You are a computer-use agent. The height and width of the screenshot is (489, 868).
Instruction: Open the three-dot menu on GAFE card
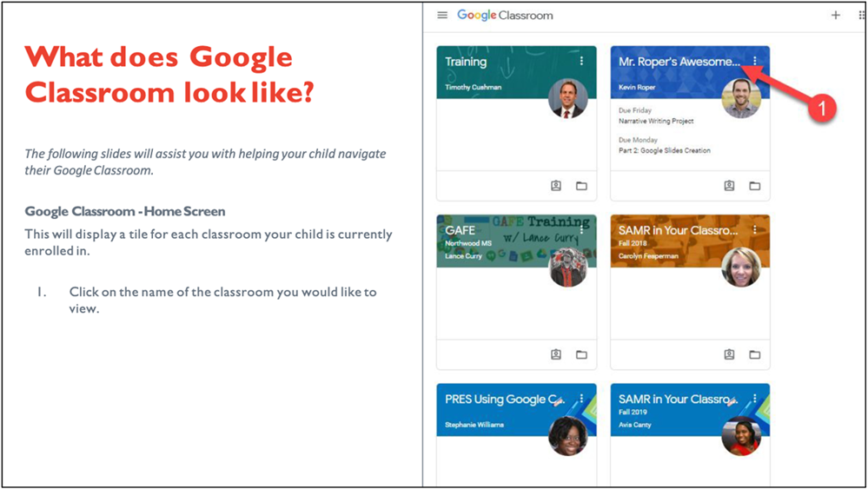coord(581,229)
